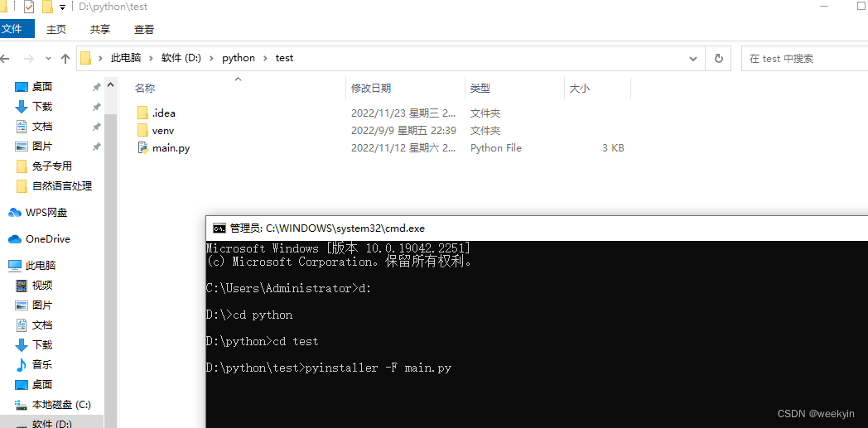Click 此电脑 in the address breadcrumb
The height and width of the screenshot is (428, 868).
point(126,58)
